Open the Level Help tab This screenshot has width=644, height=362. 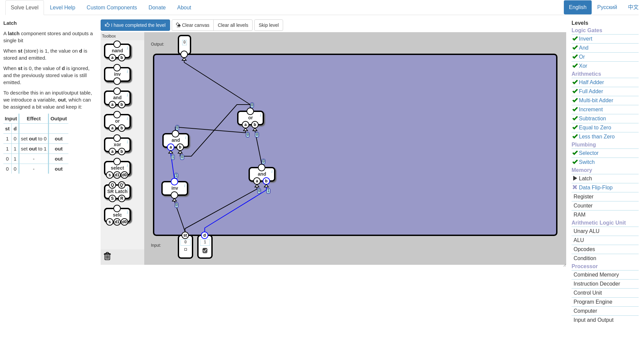coord(62,8)
